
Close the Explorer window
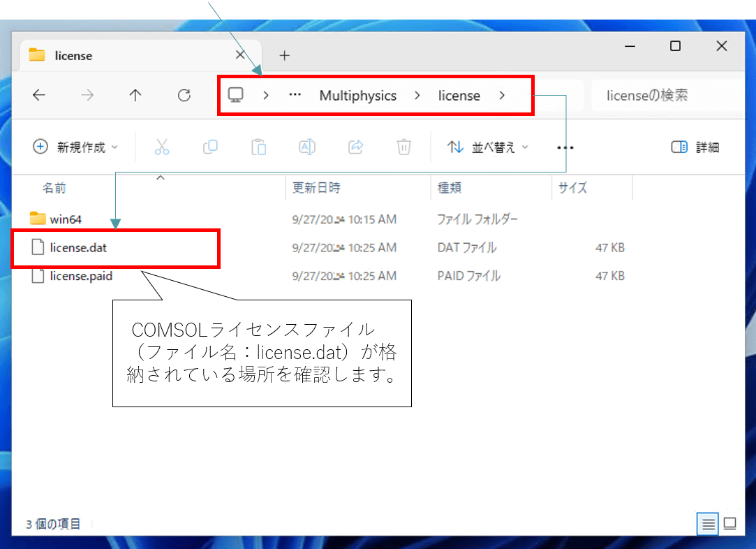(x=722, y=46)
